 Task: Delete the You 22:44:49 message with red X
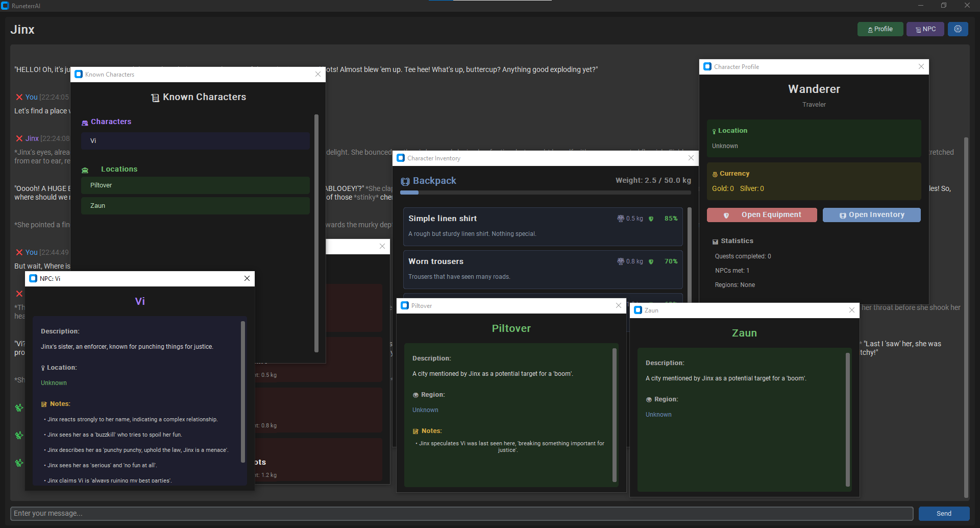pos(19,252)
